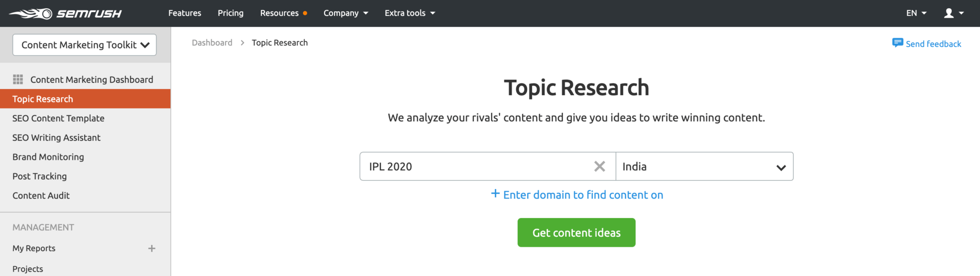This screenshot has height=276, width=980.
Task: Open the Extra tools dropdown
Action: pos(409,13)
